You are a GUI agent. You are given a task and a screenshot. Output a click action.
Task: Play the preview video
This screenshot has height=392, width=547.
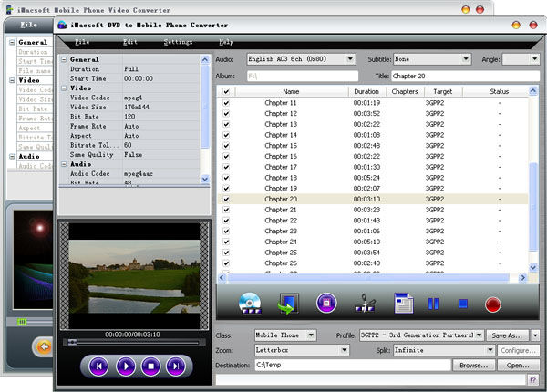point(126,366)
